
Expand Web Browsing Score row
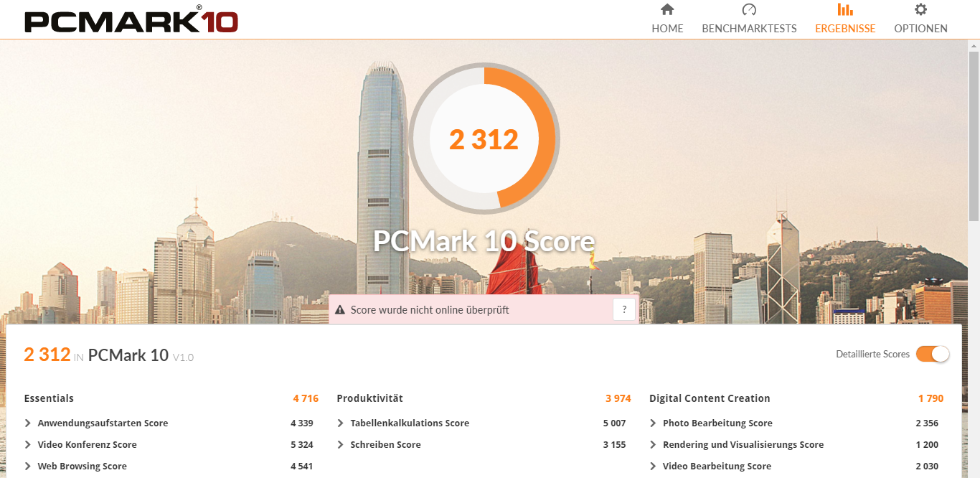pos(169,467)
